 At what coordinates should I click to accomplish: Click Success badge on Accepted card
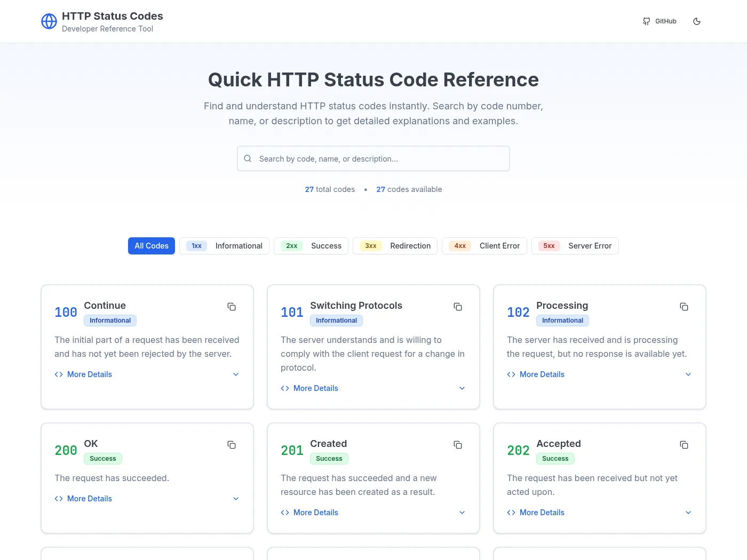(x=555, y=459)
